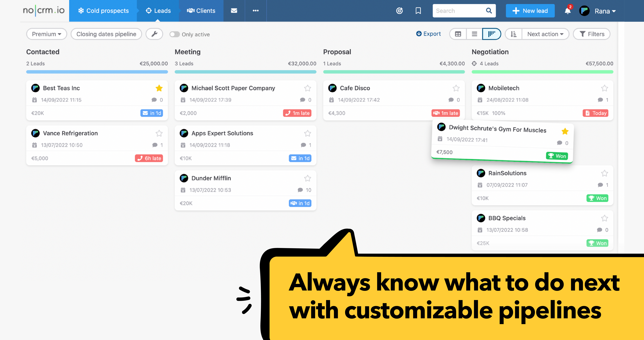Screen dimensions: 644x340
Task: Open saved bookmarks via bookmark icon
Action: [418, 11]
